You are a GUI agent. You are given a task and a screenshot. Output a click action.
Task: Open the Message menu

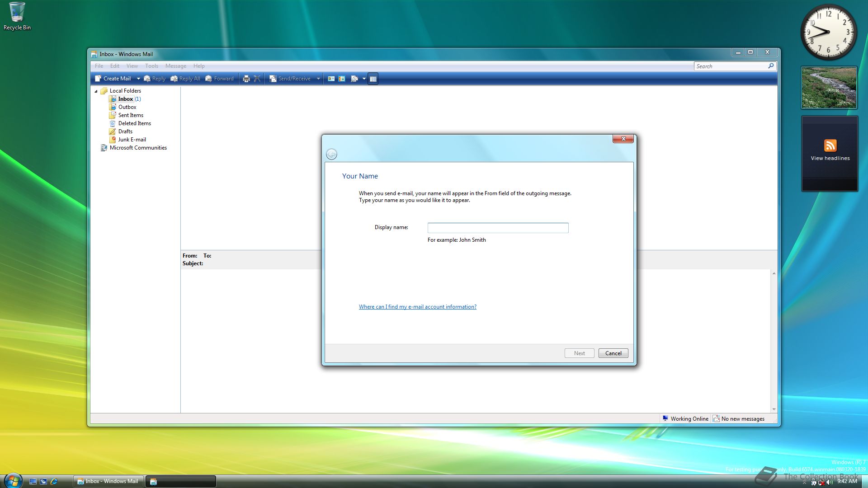176,66
